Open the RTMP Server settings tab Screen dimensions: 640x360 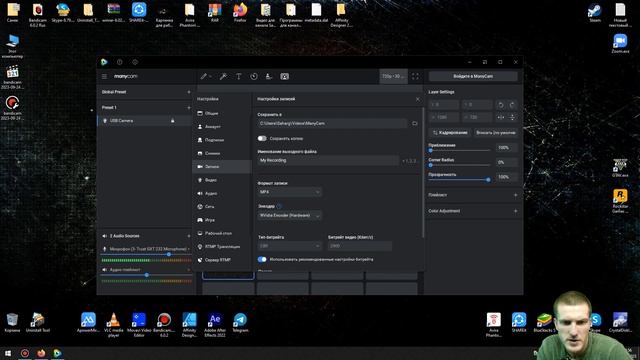click(222, 260)
